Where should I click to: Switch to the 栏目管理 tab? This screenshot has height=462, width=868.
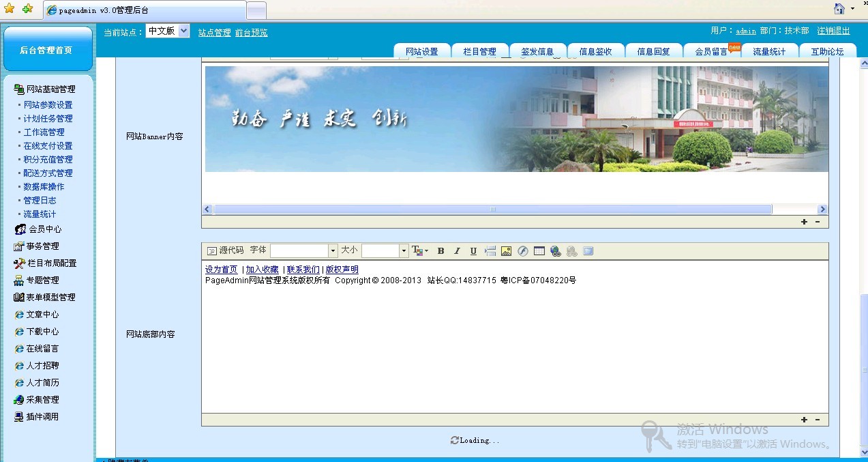click(x=479, y=52)
